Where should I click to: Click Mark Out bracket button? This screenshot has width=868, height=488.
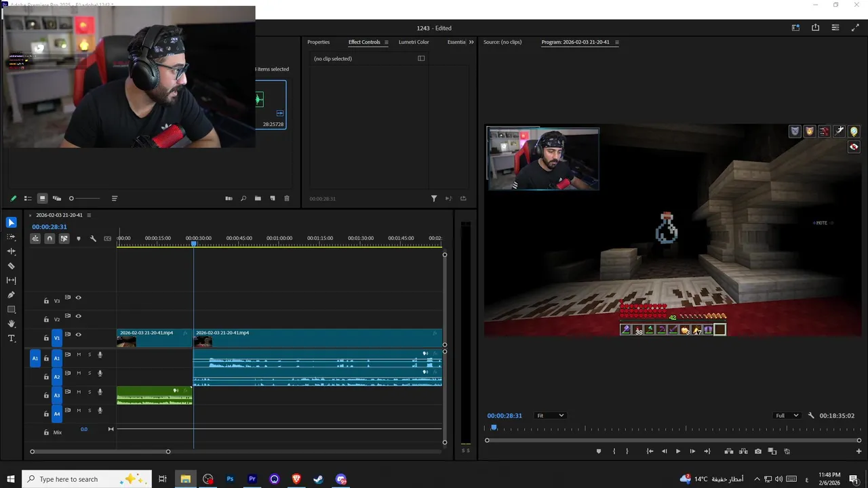(x=627, y=451)
